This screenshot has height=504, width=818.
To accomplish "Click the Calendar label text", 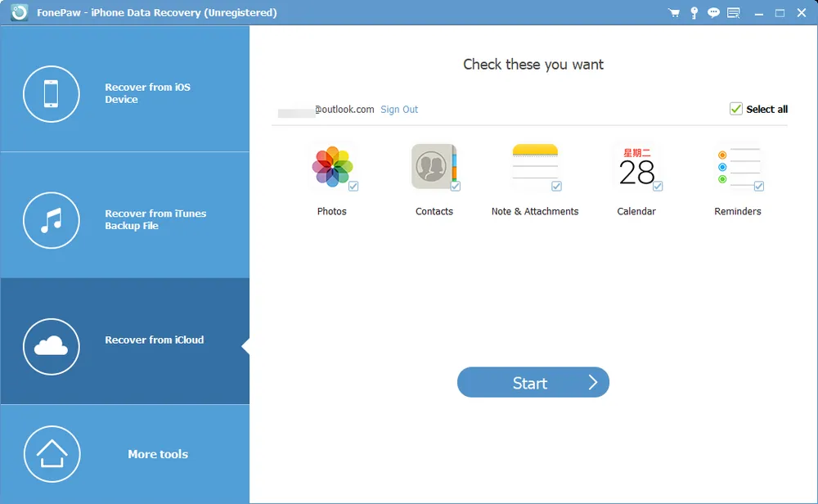I will click(636, 211).
